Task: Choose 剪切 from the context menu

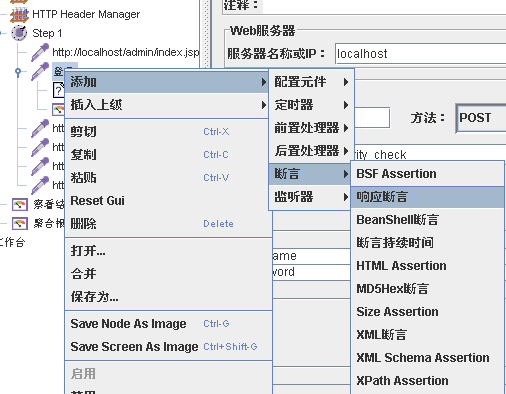Action: coord(168,132)
